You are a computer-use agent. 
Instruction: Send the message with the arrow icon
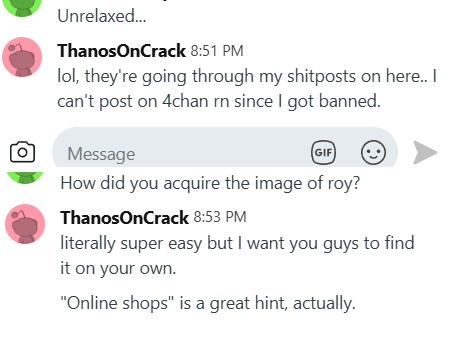425,152
